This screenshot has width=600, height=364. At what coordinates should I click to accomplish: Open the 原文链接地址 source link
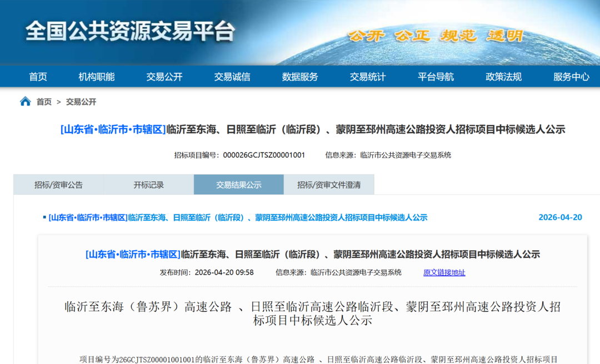[x=444, y=271]
